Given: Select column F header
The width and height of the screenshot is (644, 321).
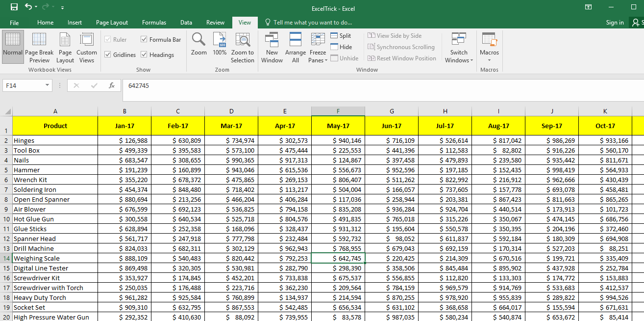Looking at the screenshot, I should click(x=338, y=111).
